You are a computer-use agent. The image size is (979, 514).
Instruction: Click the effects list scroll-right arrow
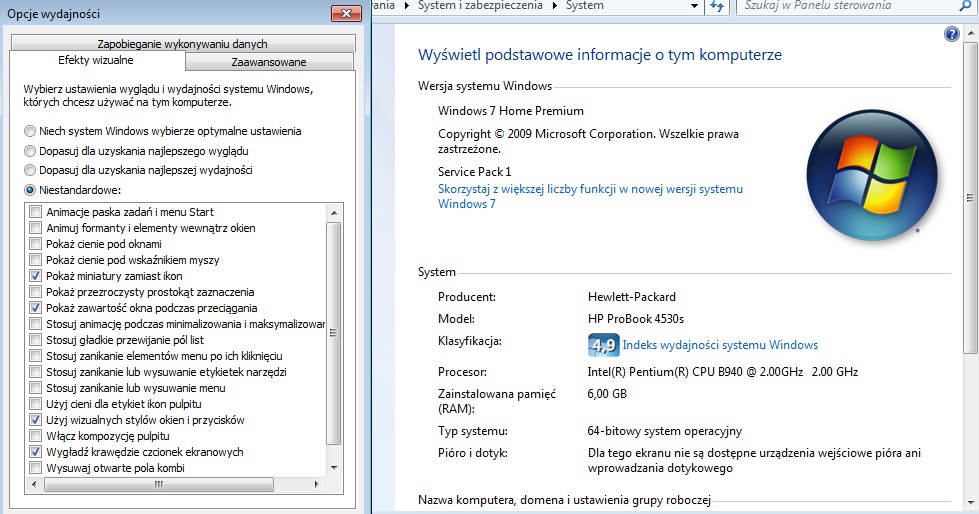pyautogui.click(x=317, y=484)
